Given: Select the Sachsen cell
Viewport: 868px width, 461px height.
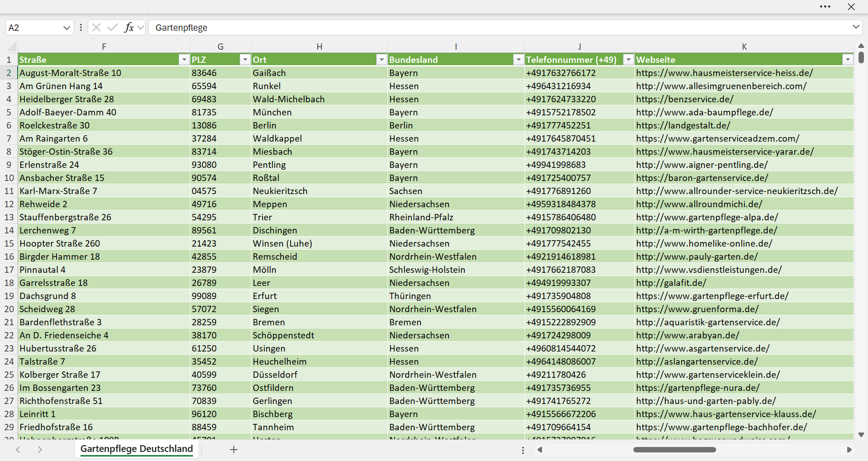Looking at the screenshot, I should 456,191.
